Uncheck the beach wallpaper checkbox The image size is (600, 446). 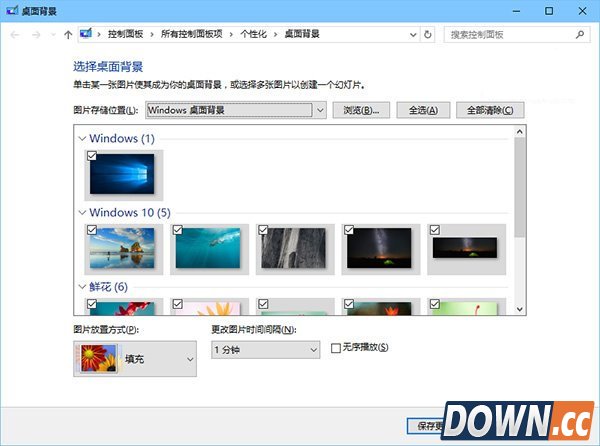(92, 230)
